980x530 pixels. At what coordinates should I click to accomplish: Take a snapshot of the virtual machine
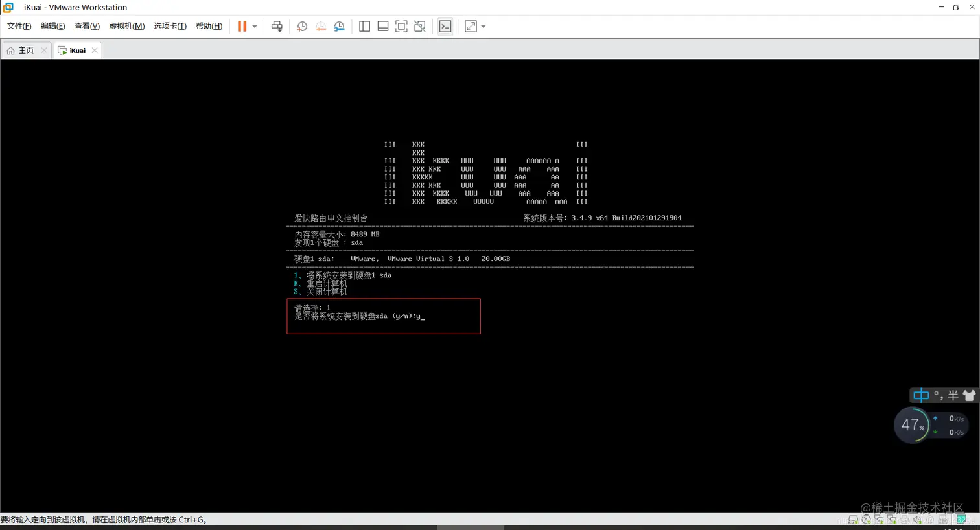tap(302, 27)
